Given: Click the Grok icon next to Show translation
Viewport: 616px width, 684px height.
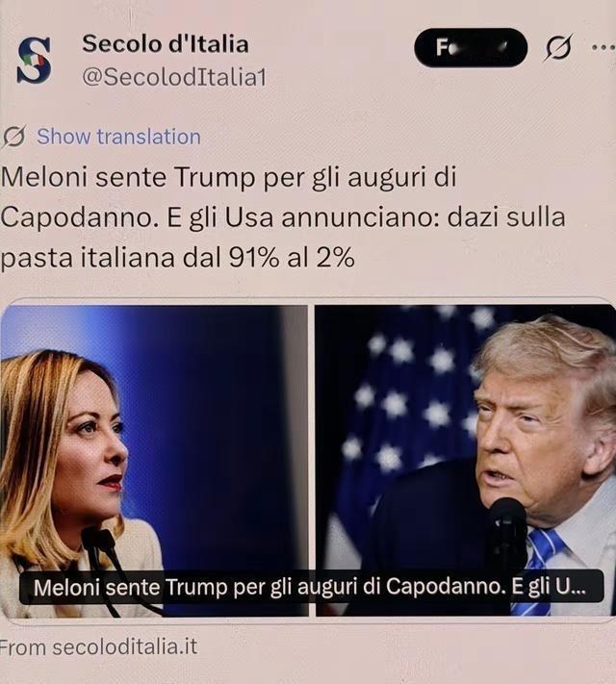Looking at the screenshot, I should [x=14, y=137].
